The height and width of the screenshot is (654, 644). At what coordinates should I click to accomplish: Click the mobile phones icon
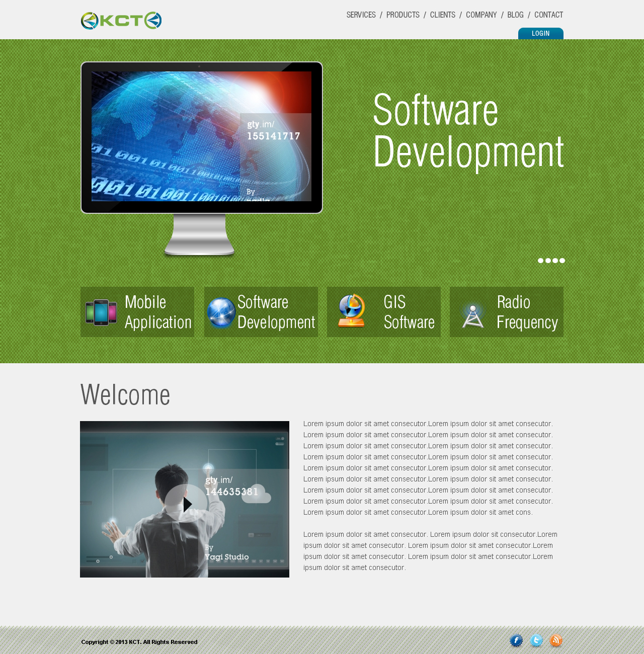point(101,312)
